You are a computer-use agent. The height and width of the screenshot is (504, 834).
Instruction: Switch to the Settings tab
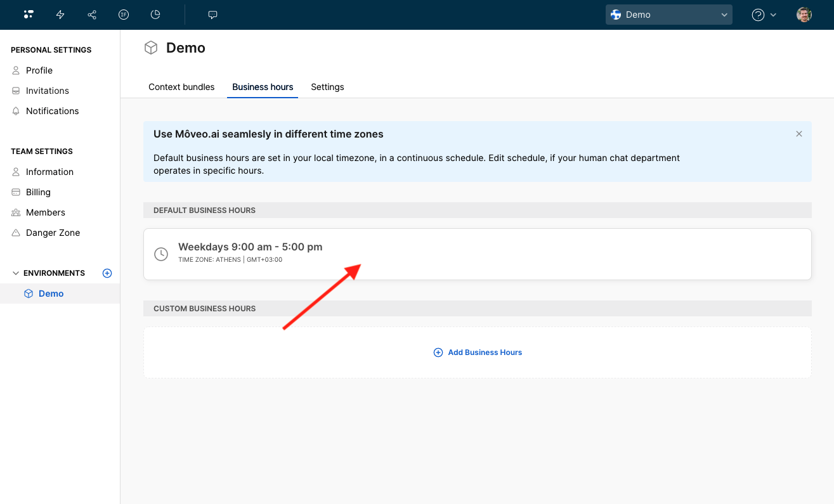click(327, 87)
